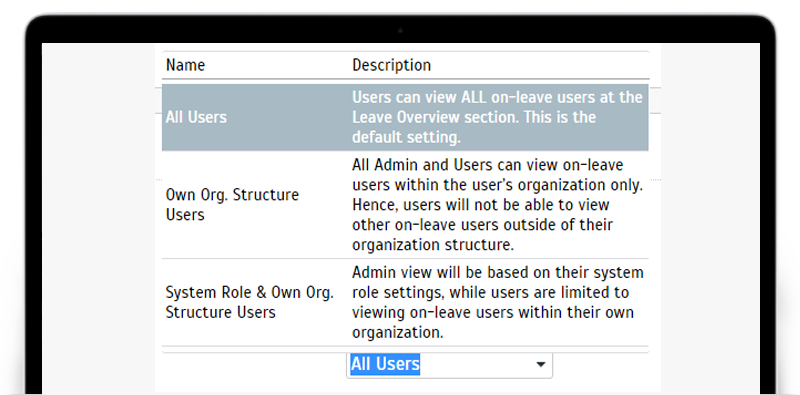Open the All Users dropdown arrow

click(x=541, y=364)
